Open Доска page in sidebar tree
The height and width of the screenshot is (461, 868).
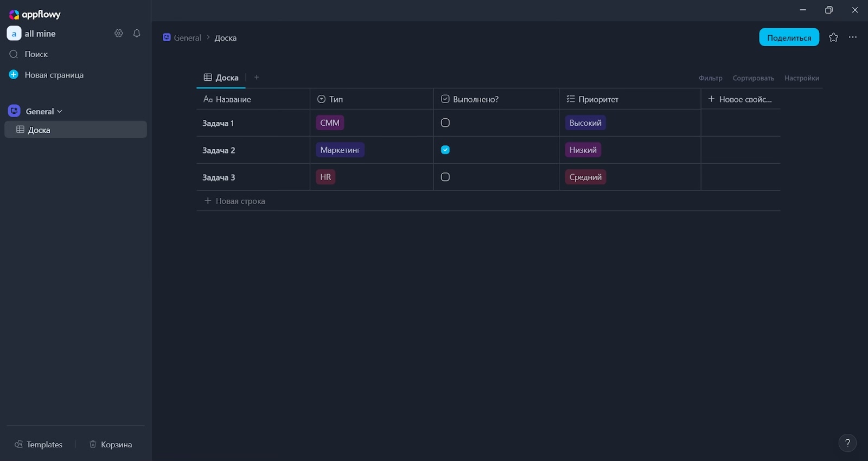pyautogui.click(x=39, y=130)
